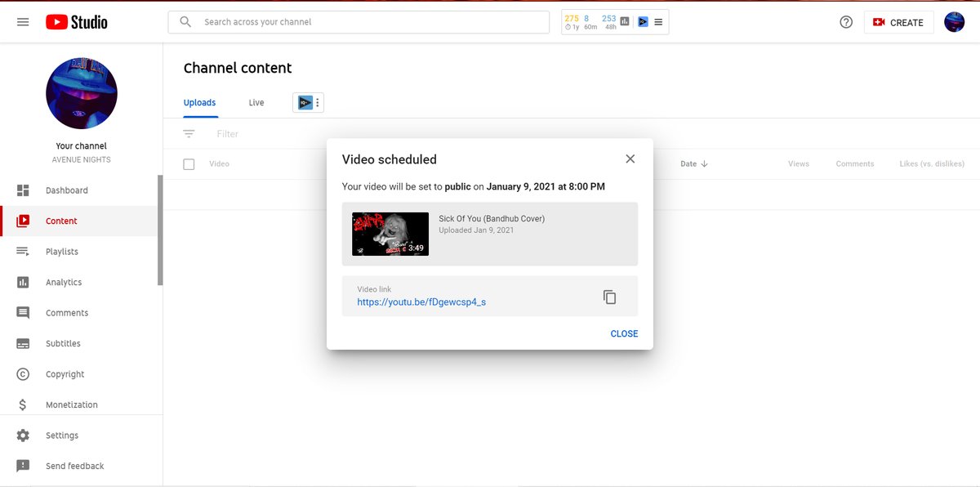This screenshot has height=487, width=980.
Task: Click the Content video icon
Action: pos(23,221)
